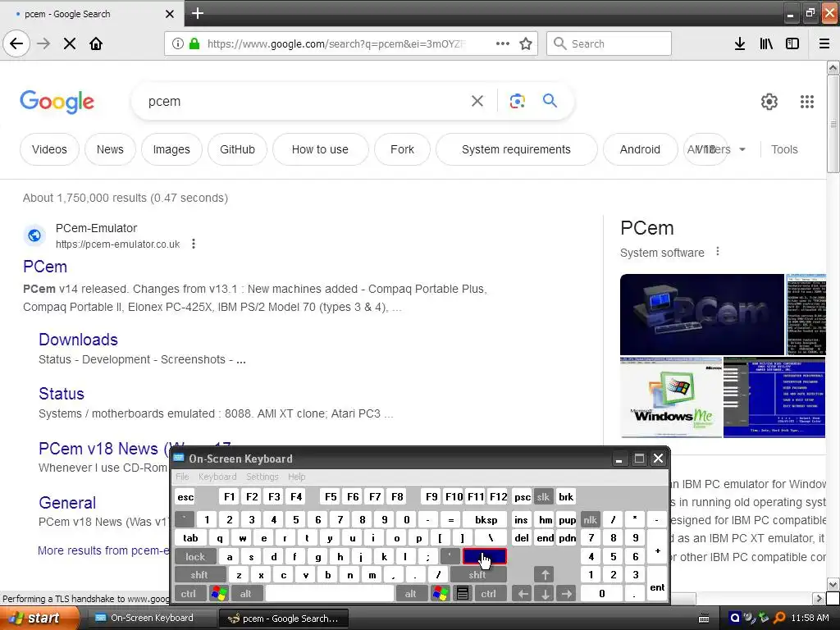Open the Library bookshelf icon
Viewport: 840px width, 630px height.
[x=766, y=44]
